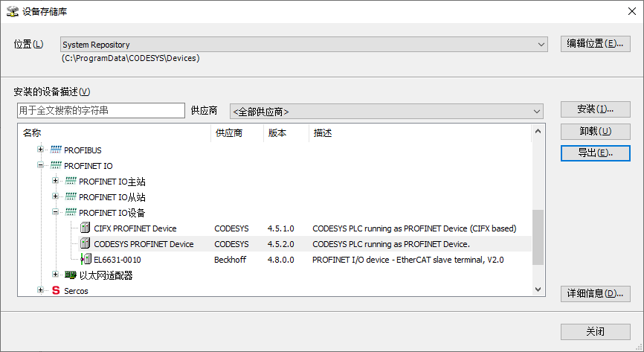This screenshot has height=352, width=644.
Task: Collapse the PROFINET IO设备 node
Action: [x=55, y=212]
